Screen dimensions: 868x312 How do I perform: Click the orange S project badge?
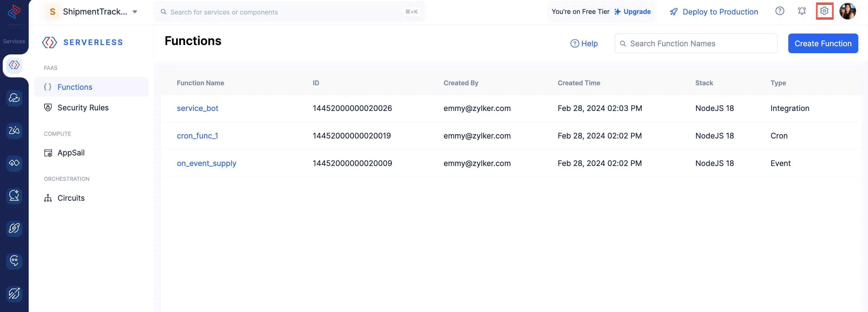click(53, 12)
